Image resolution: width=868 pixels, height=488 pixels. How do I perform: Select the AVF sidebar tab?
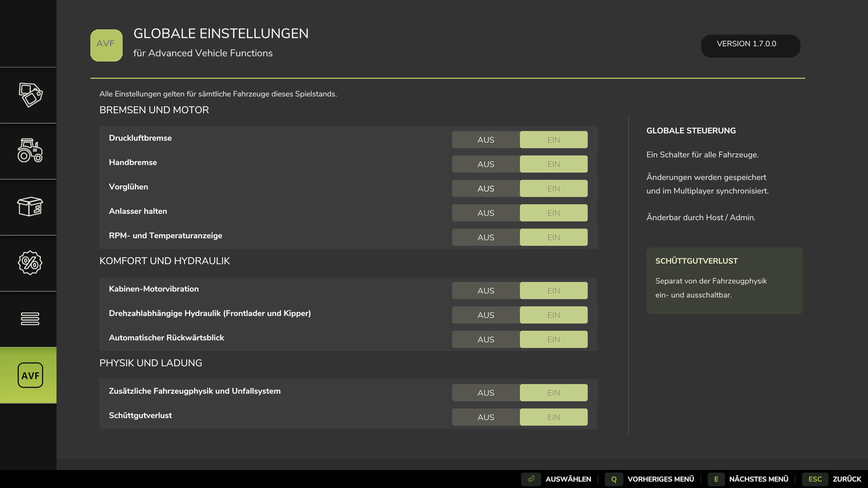(x=28, y=375)
